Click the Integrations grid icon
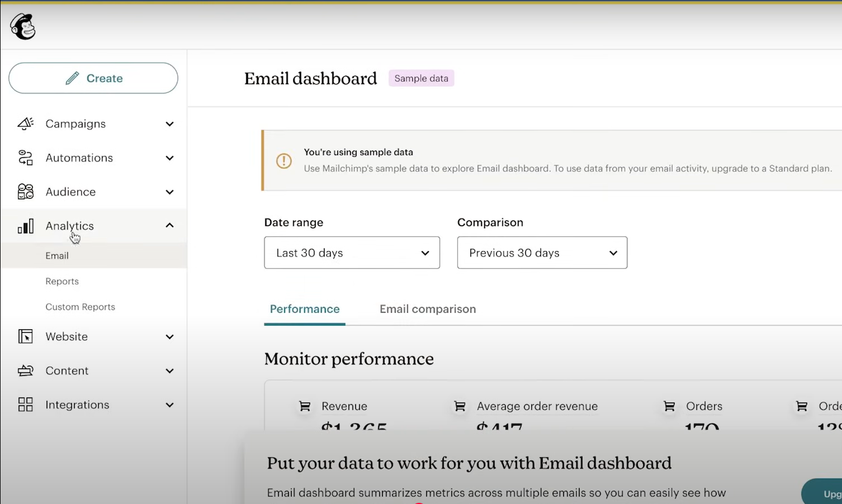Viewport: 842px width, 504px height. pyautogui.click(x=25, y=405)
